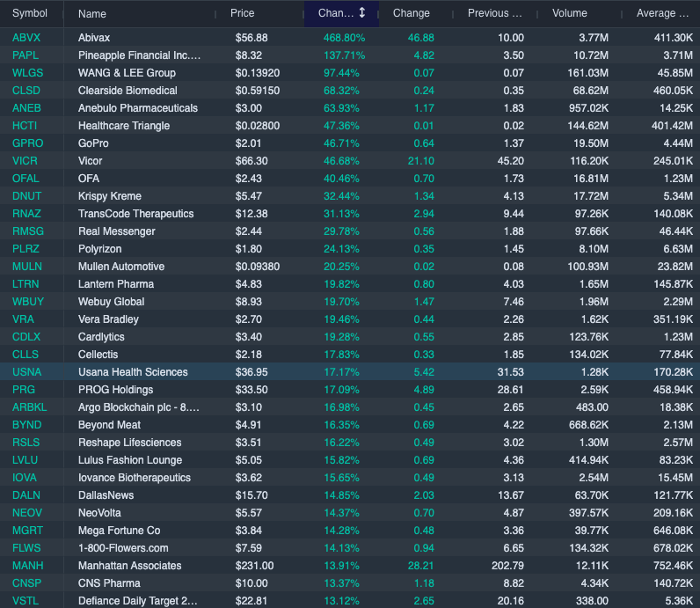Open the NEOV ticker symbol
Viewport: 700px width, 608px height.
27,513
